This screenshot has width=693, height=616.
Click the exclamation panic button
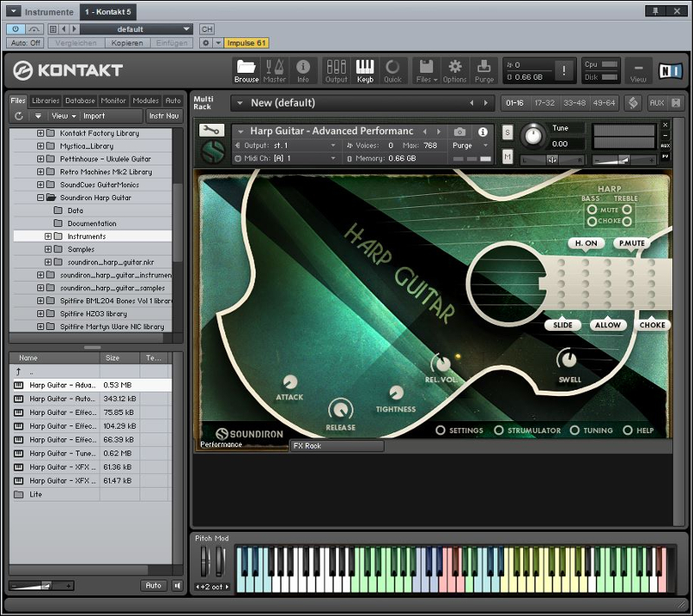pyautogui.click(x=564, y=71)
